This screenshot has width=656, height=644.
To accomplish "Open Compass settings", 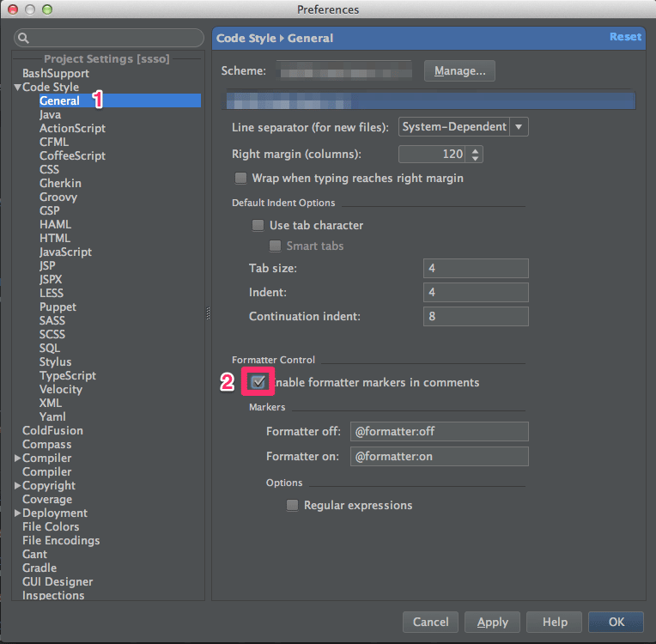I will click(x=47, y=445).
